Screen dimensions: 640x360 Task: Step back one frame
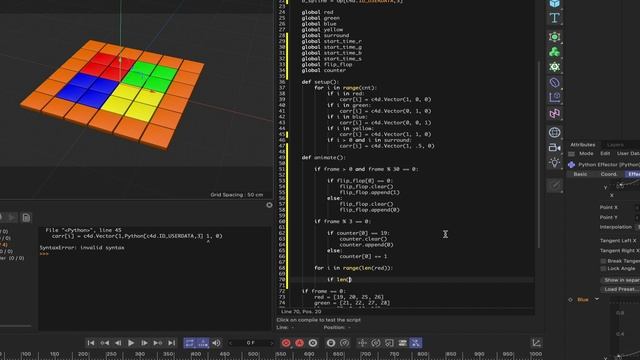click(118, 343)
